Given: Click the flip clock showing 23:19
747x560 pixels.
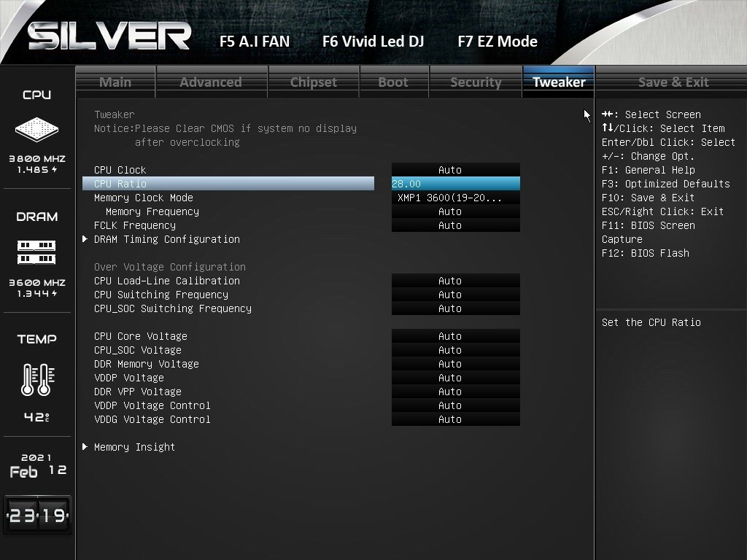Looking at the screenshot, I should (38, 515).
